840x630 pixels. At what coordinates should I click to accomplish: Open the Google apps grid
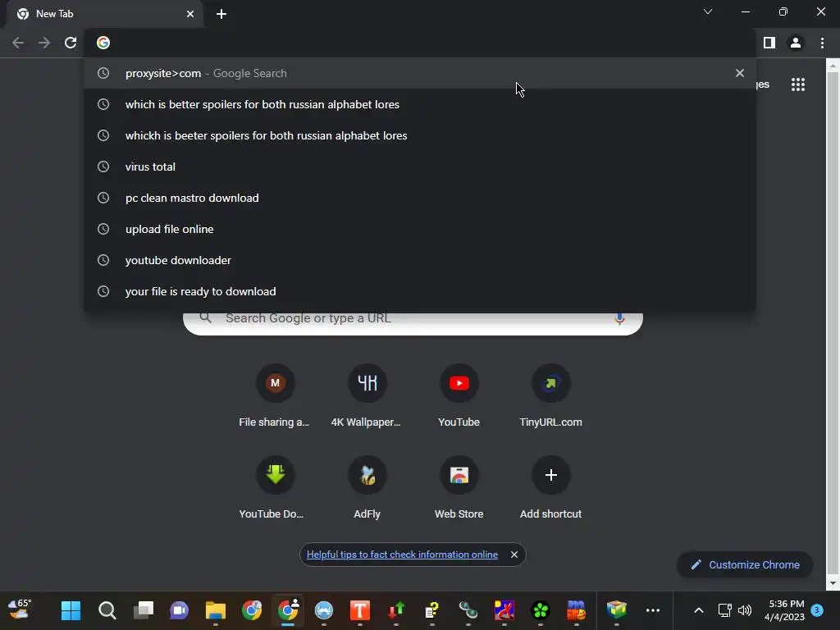pos(798,84)
